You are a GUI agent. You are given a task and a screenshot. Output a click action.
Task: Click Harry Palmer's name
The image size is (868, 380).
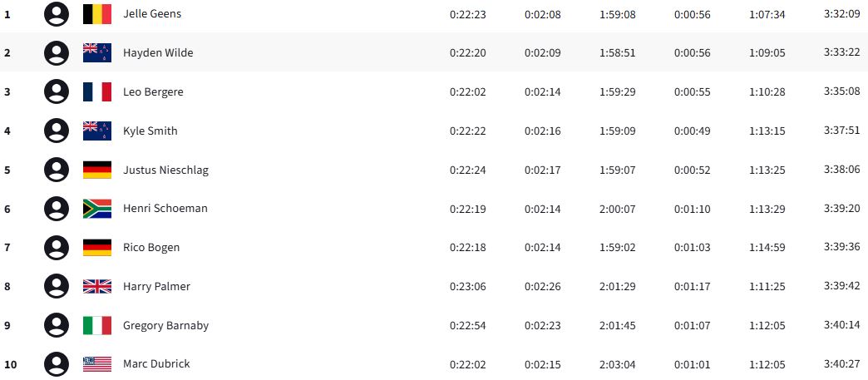156,287
